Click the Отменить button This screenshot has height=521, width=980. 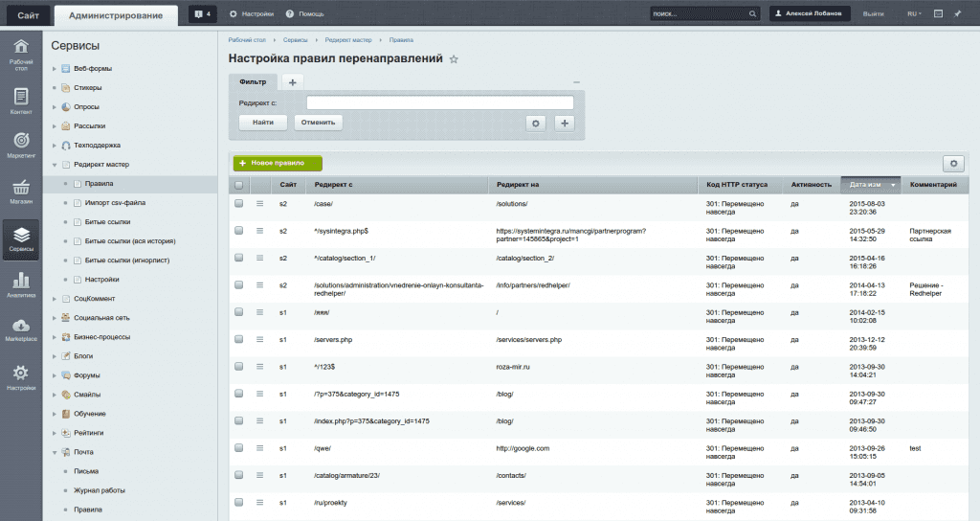pyautogui.click(x=318, y=123)
